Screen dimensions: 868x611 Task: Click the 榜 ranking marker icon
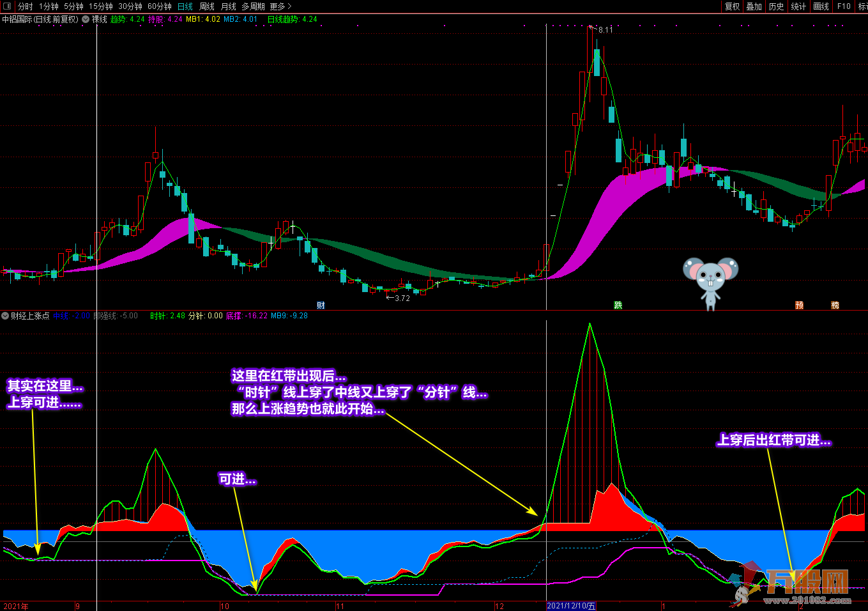pos(835,305)
